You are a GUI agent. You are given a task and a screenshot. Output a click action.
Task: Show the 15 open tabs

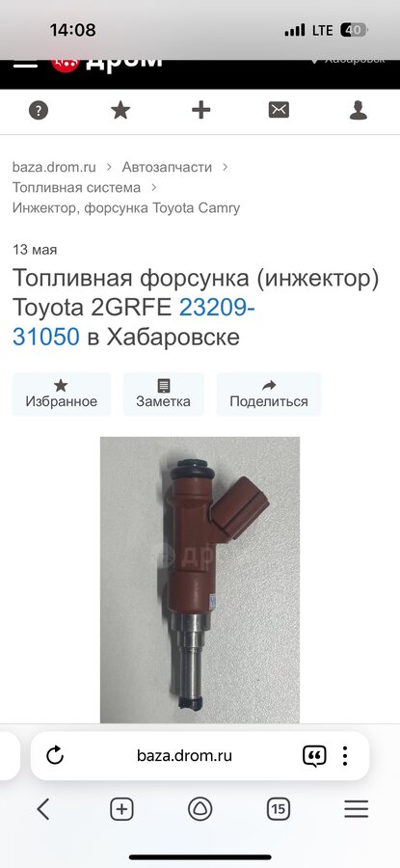coord(279,809)
